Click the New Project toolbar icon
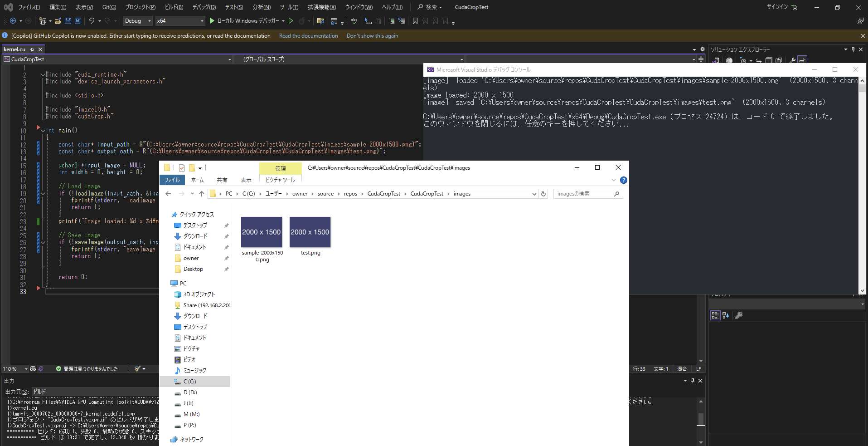This screenshot has height=446, width=868. click(43, 21)
